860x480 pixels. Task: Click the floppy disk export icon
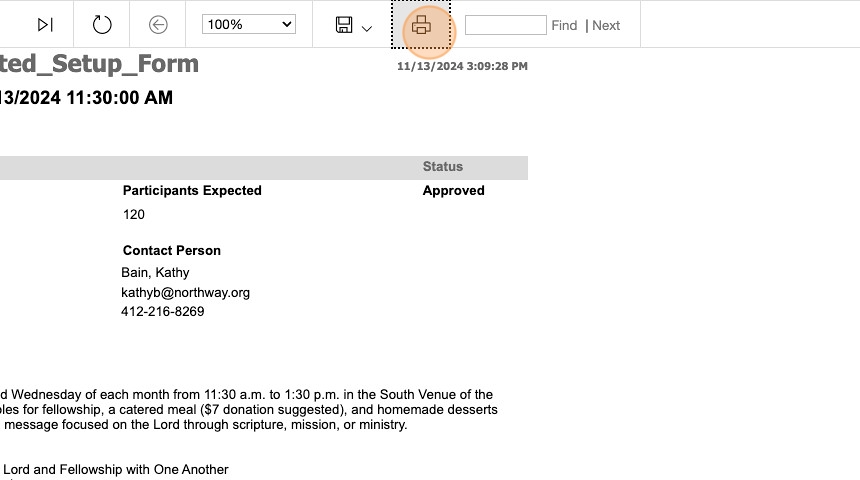pos(344,25)
